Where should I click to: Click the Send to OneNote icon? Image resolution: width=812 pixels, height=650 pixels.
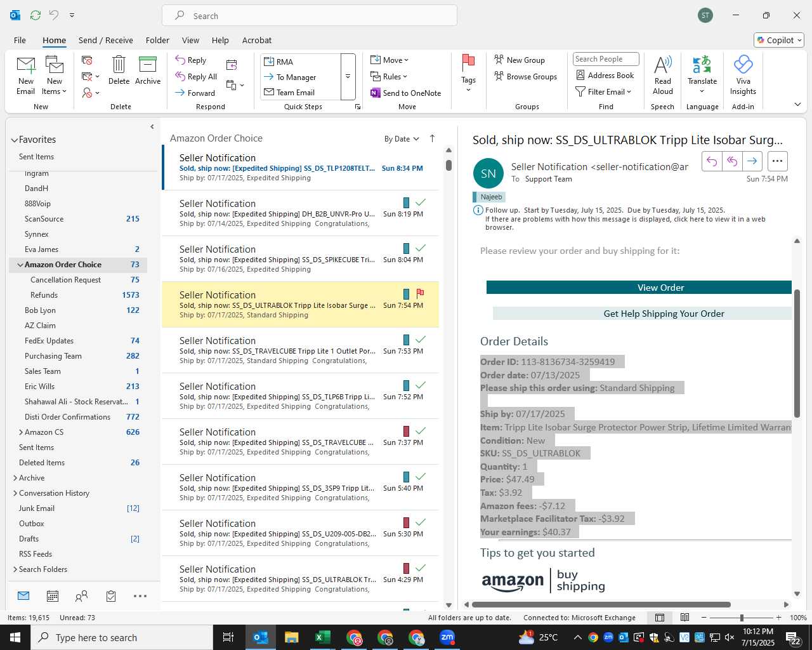pos(376,93)
